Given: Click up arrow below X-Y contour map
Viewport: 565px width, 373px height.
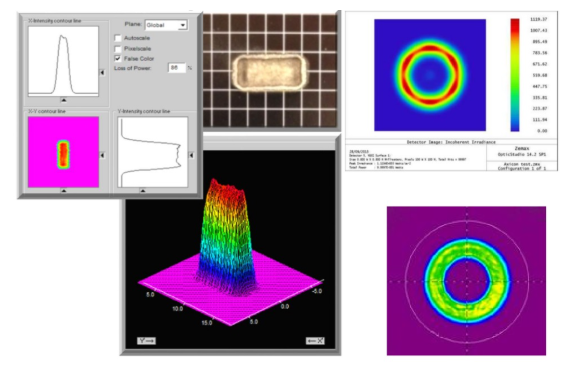Looking at the screenshot, I should (63, 190).
